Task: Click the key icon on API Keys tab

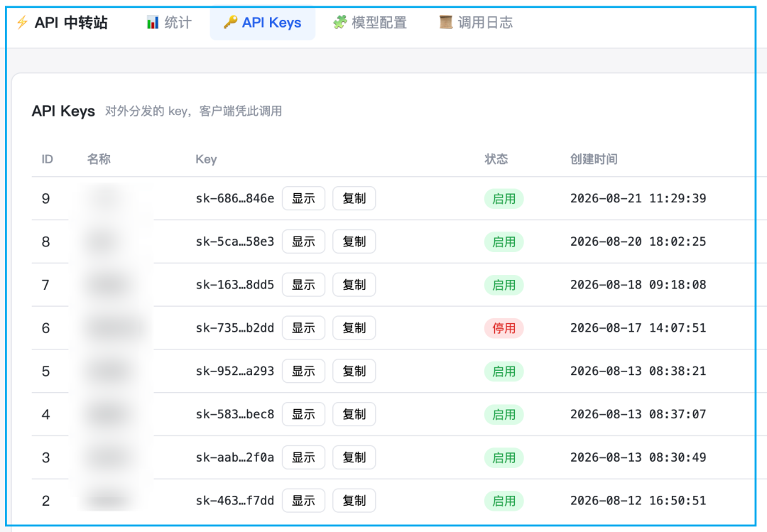Action: tap(230, 23)
